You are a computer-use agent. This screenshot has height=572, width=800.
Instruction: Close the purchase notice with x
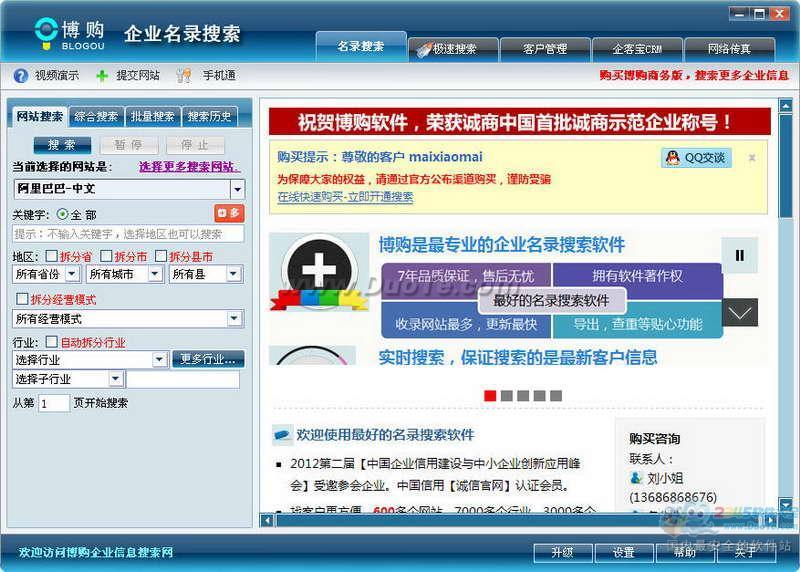tap(752, 158)
